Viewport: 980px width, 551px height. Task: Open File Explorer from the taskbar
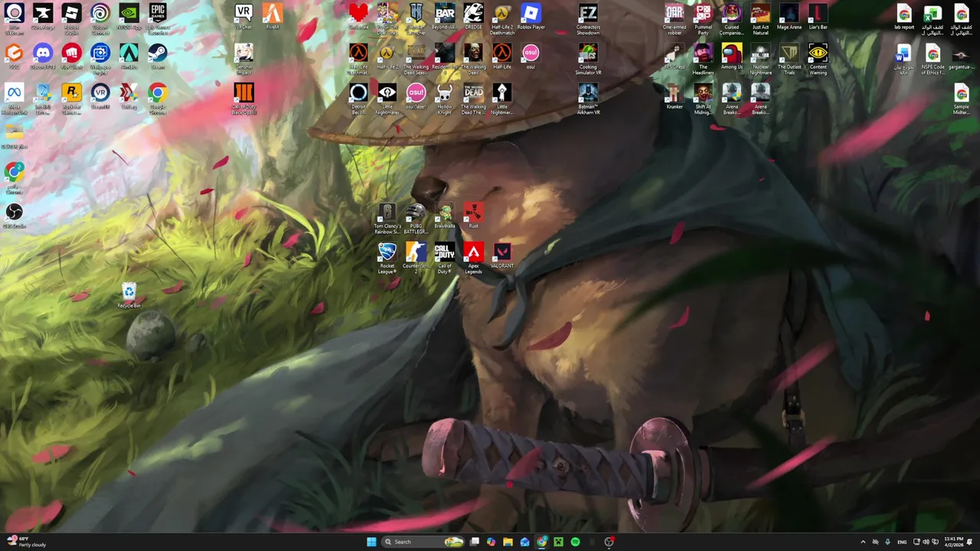(508, 542)
